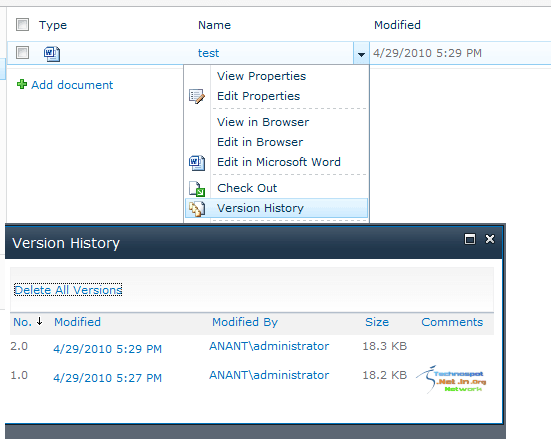Image resolution: width=551 pixels, height=440 pixels.
Task: Open the dropdown arrow beside test
Action: [361, 53]
